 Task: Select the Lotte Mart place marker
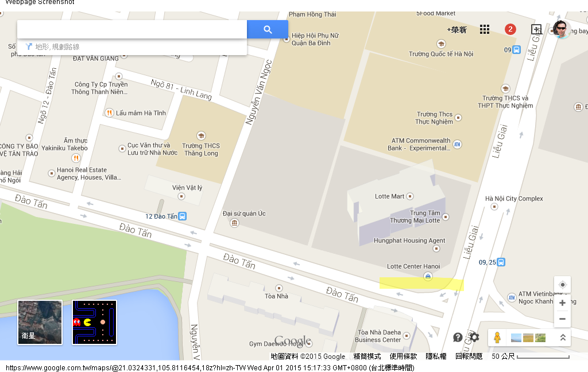tap(410, 196)
